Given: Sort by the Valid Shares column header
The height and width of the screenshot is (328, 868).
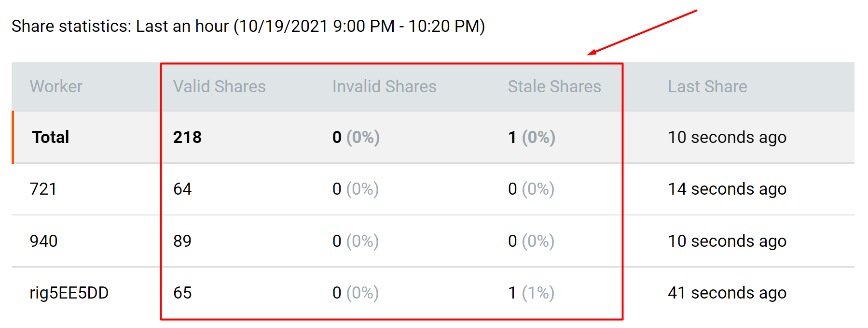Looking at the screenshot, I should click(x=219, y=86).
